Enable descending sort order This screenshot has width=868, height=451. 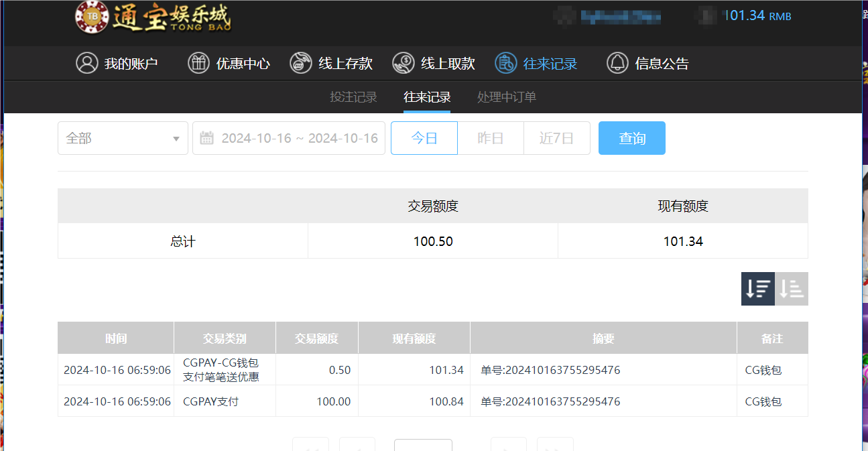click(757, 288)
